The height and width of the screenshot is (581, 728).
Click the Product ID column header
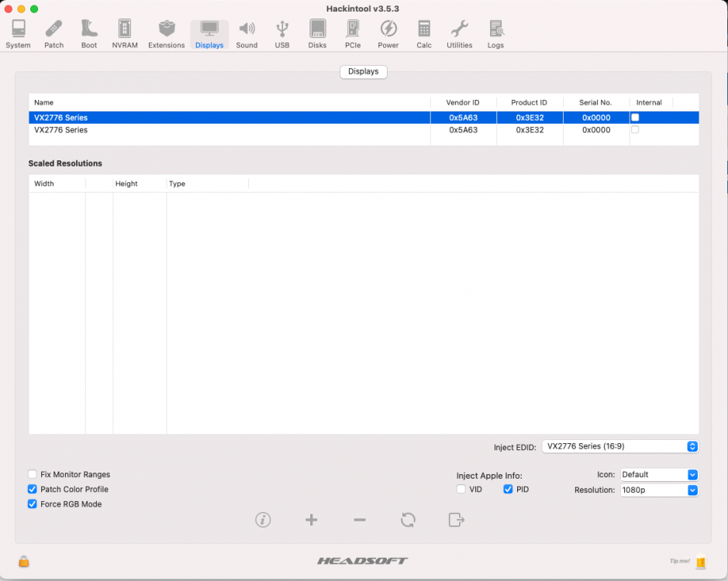tap(530, 102)
